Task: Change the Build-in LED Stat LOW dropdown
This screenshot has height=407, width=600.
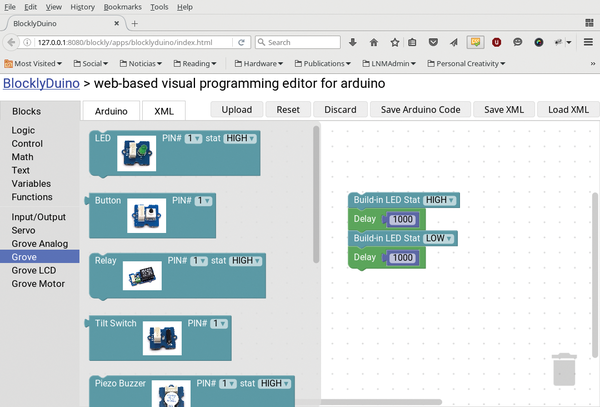Action: (x=439, y=238)
